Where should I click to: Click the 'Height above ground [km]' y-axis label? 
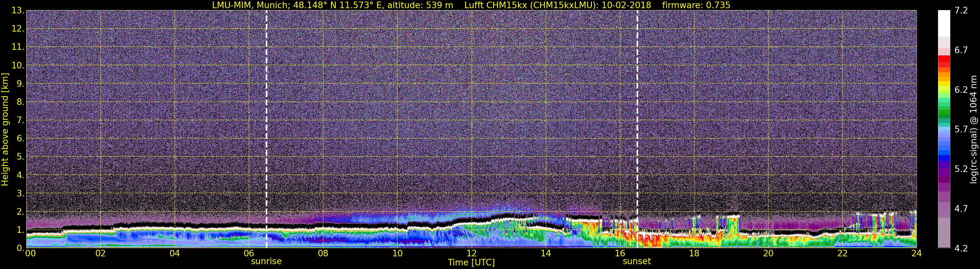pos(5,129)
